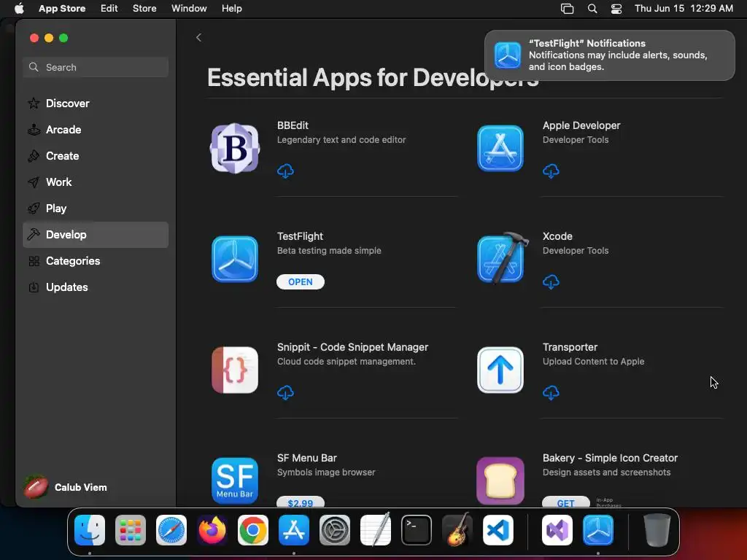Open Terminal from the Dock
The height and width of the screenshot is (560, 747).
pos(417,530)
